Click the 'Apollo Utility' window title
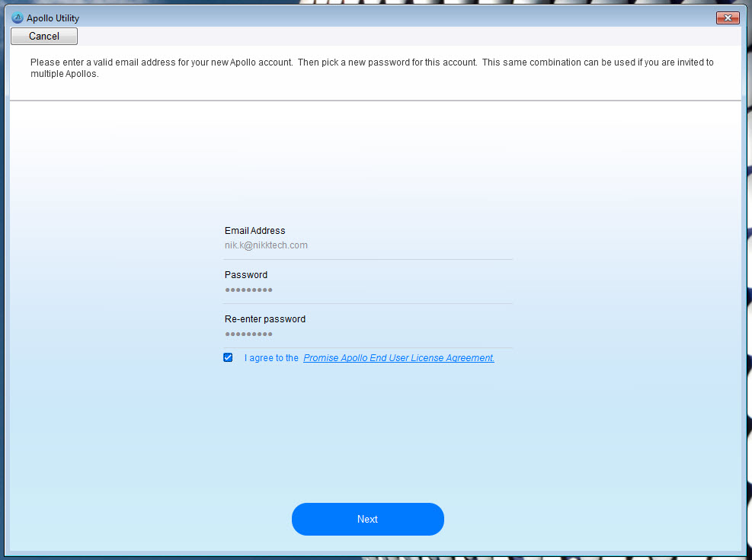This screenshot has width=752, height=560. tap(53, 18)
